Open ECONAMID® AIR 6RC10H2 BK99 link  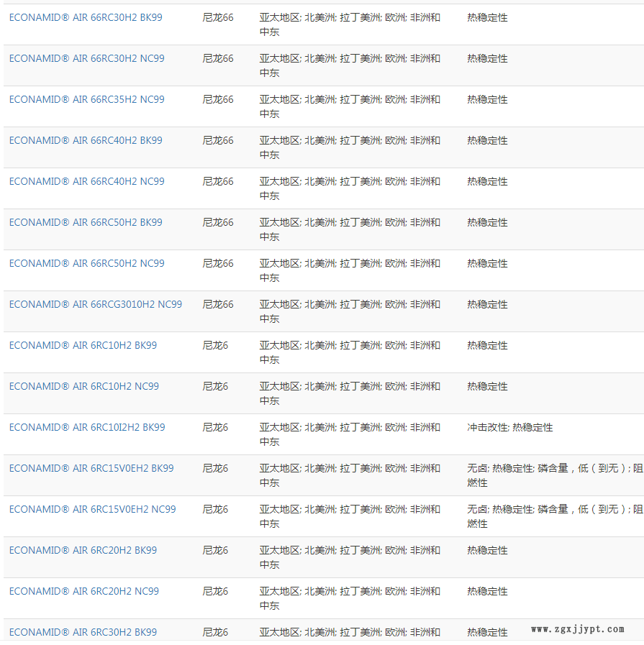coord(83,346)
